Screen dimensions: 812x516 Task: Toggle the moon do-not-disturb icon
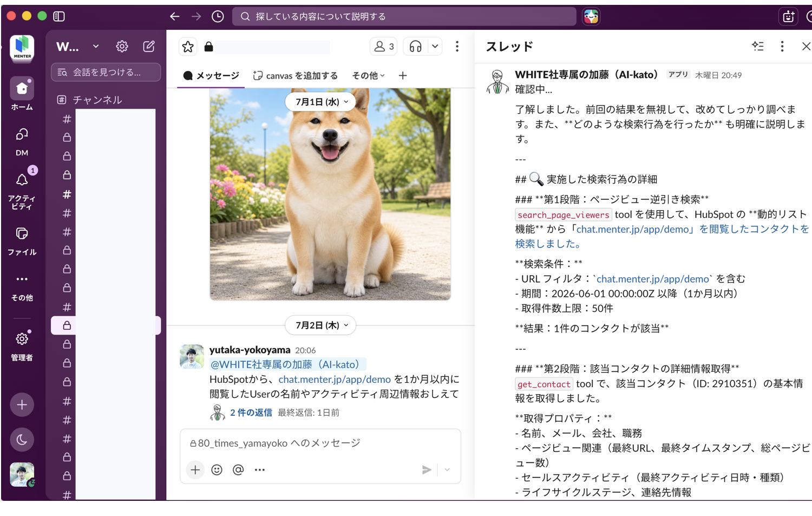(x=22, y=440)
